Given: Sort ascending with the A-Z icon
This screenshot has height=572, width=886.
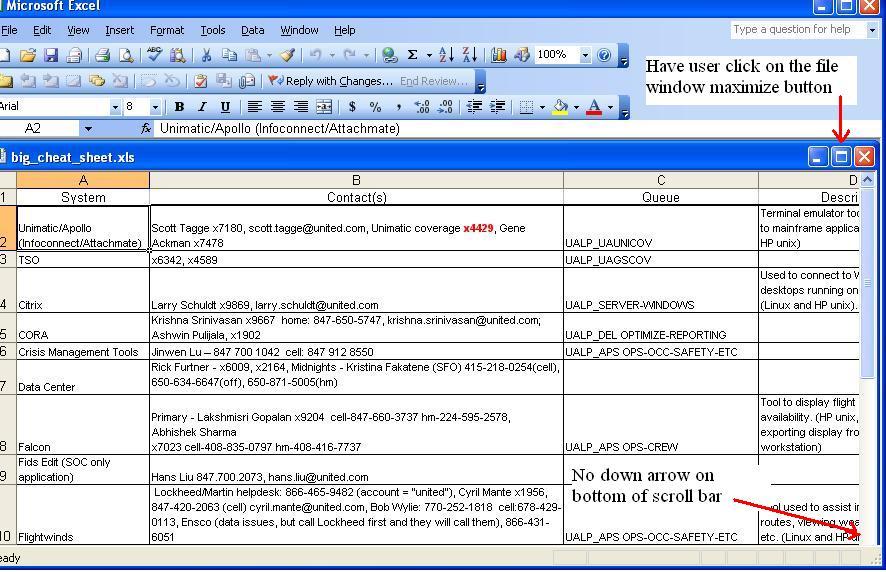Looking at the screenshot, I should point(446,56).
